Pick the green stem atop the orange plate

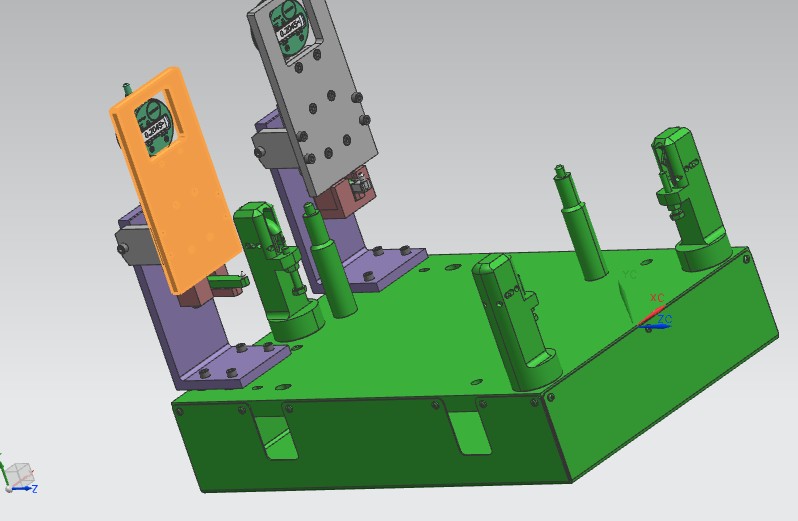(x=128, y=90)
